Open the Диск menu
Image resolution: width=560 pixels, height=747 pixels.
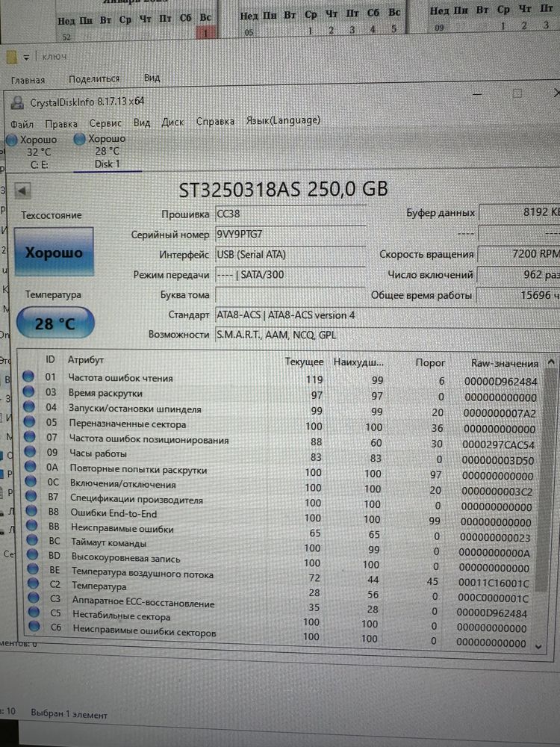[172, 122]
